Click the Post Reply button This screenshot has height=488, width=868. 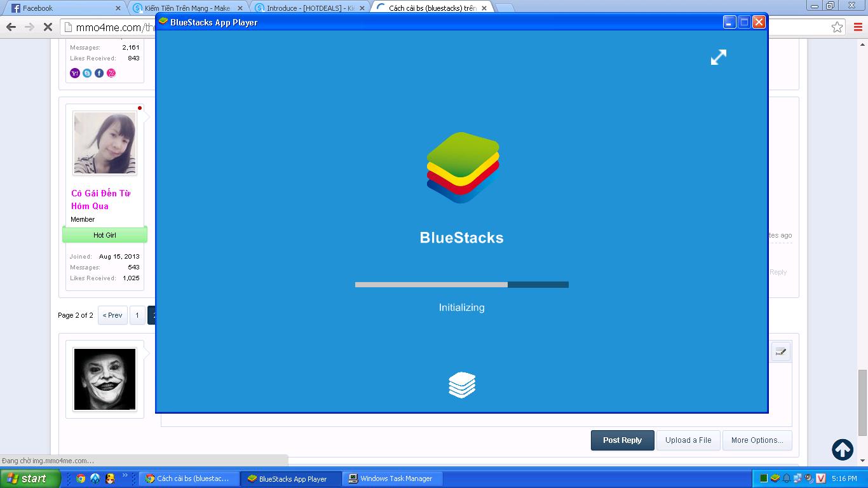(x=623, y=440)
